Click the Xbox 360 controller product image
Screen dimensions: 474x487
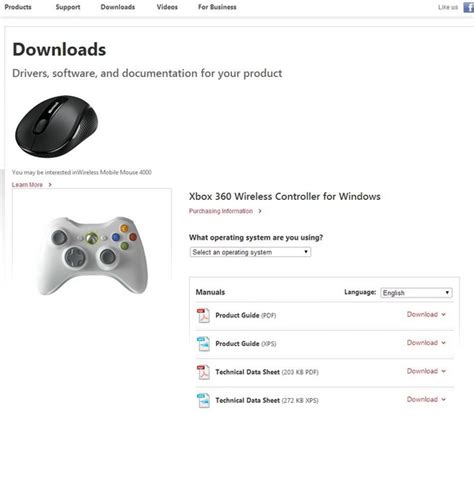[x=92, y=255]
